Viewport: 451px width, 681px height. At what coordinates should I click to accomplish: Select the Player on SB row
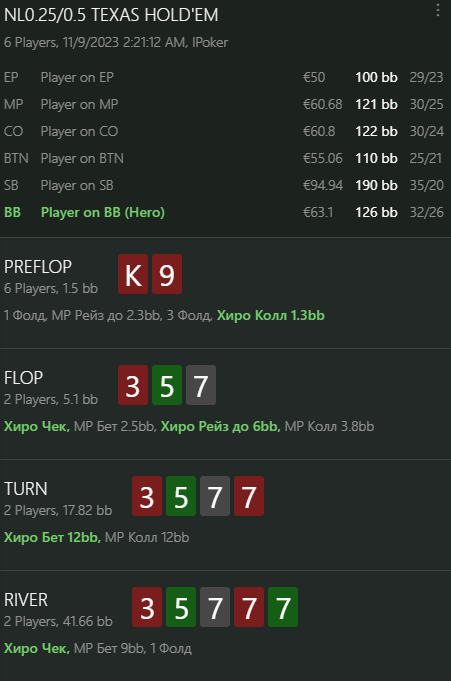click(x=224, y=185)
